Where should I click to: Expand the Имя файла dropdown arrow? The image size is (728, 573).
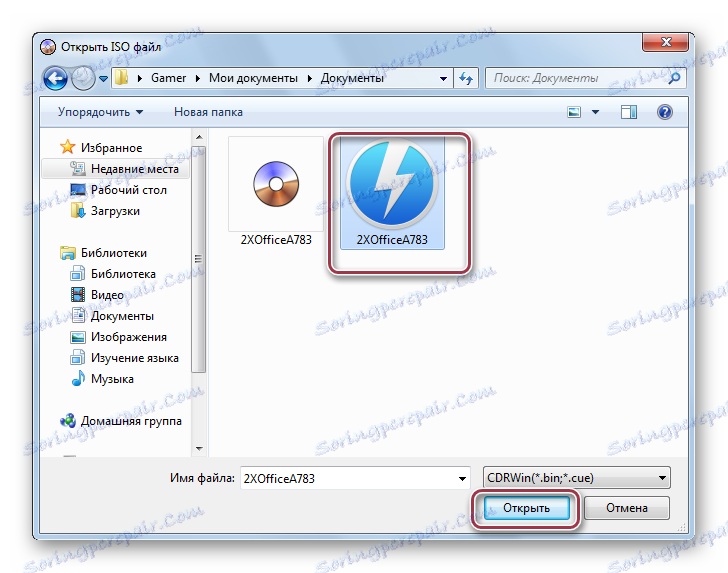click(x=462, y=479)
